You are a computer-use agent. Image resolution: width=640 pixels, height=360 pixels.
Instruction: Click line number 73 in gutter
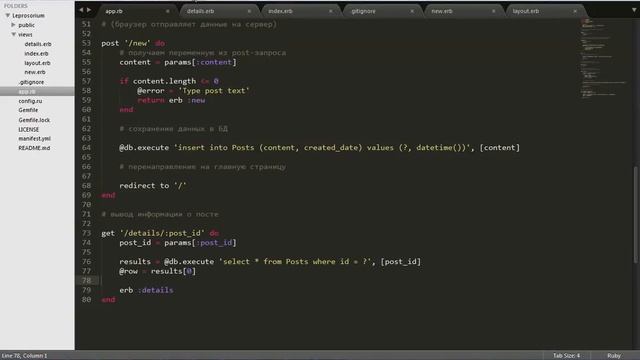[86, 233]
